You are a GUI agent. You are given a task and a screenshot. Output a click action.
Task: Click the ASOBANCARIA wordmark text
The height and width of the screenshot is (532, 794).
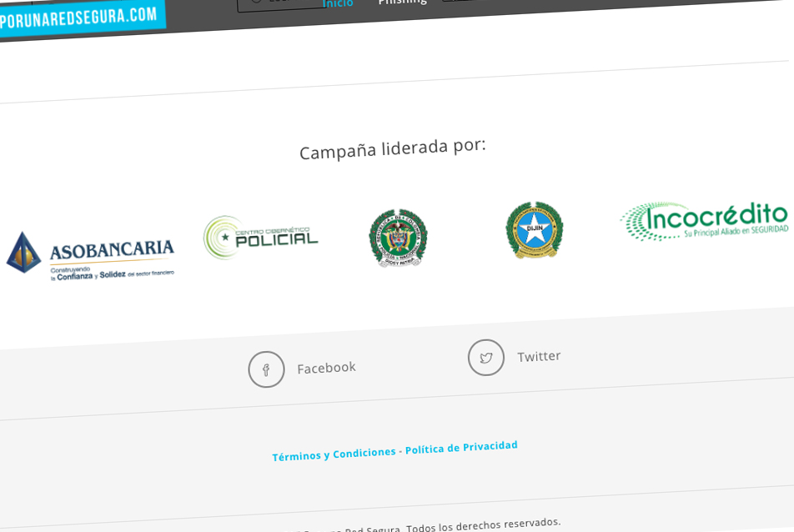click(112, 250)
